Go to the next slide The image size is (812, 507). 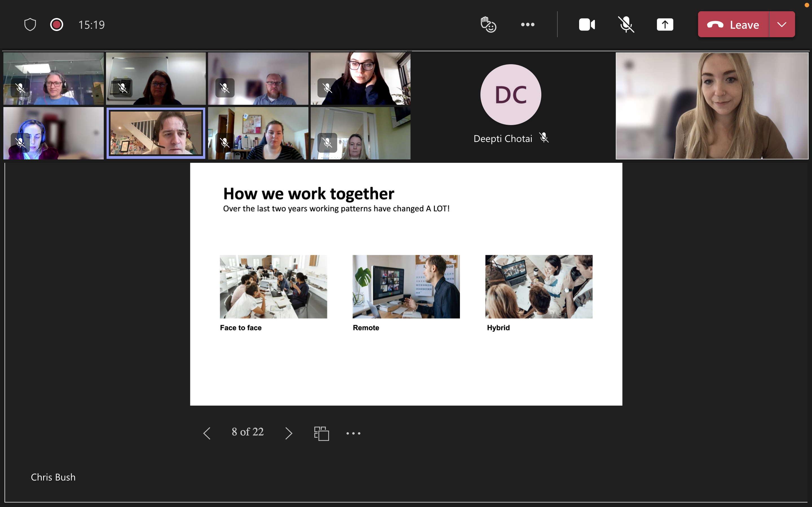pyautogui.click(x=288, y=433)
